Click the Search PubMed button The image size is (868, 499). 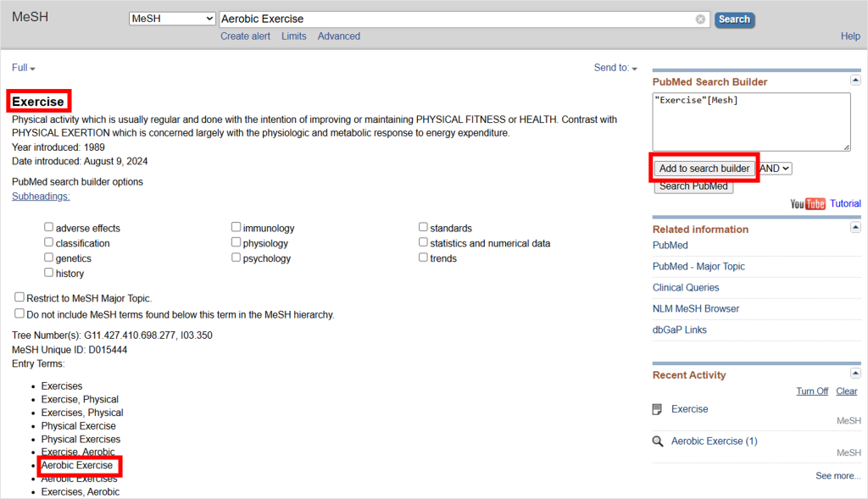693,186
